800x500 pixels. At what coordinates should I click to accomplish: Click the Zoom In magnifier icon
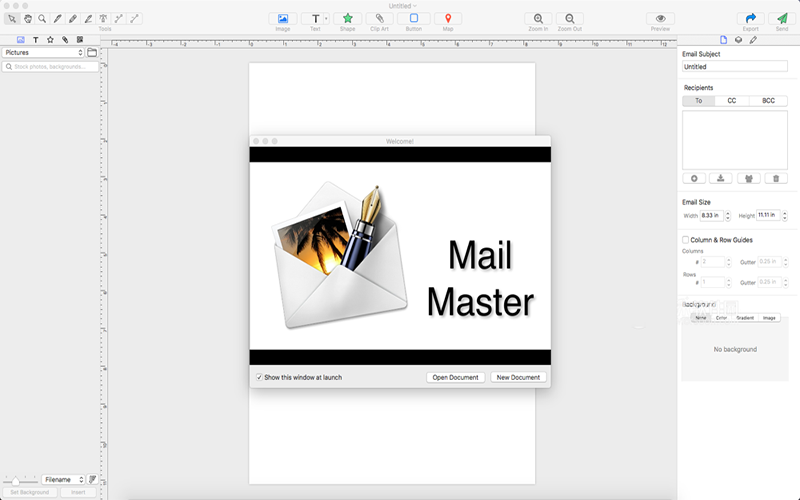click(538, 19)
